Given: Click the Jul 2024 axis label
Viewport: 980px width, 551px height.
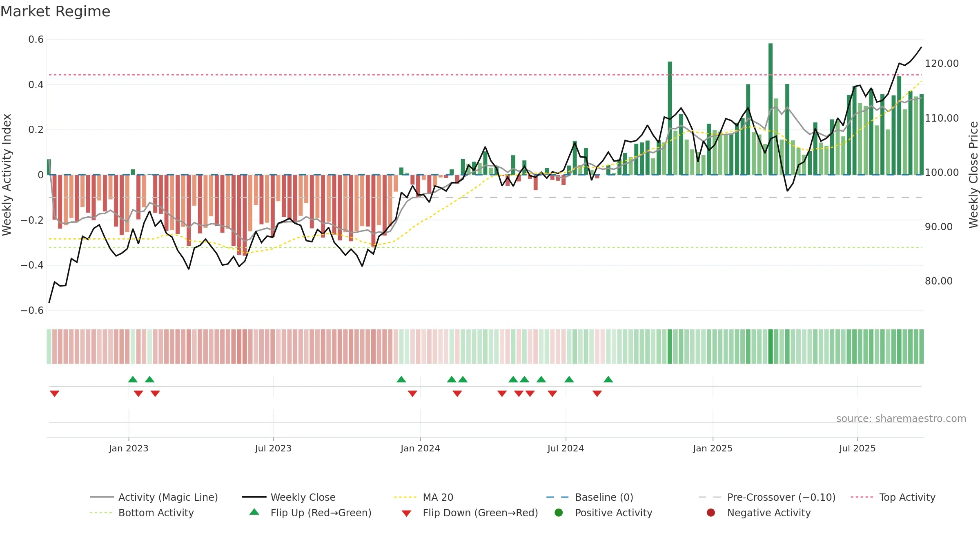Looking at the screenshot, I should 566,448.
